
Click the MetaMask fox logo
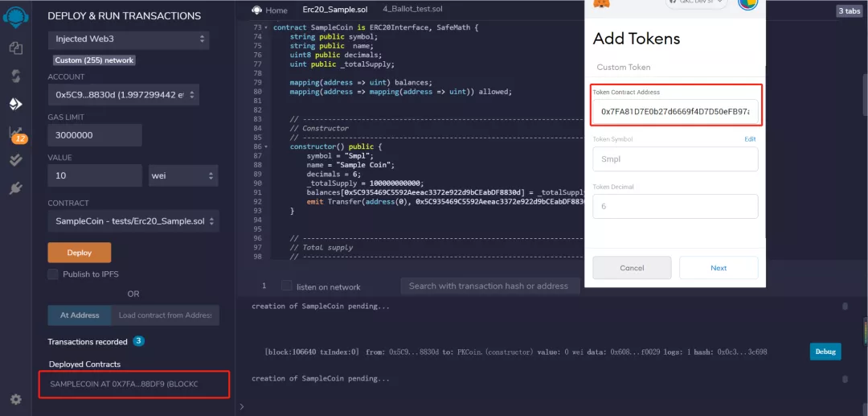[x=601, y=3]
